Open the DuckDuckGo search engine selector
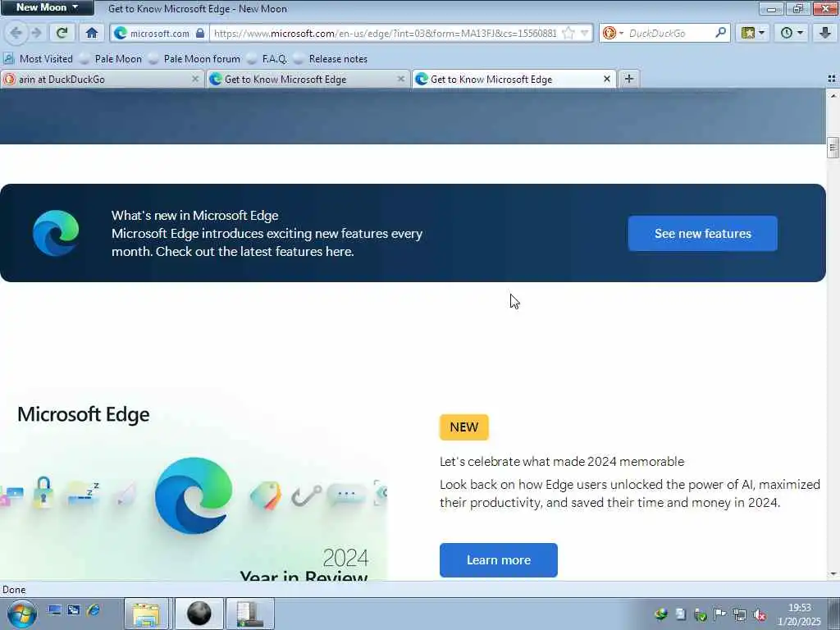Viewport: 840px width, 630px height. click(x=613, y=33)
